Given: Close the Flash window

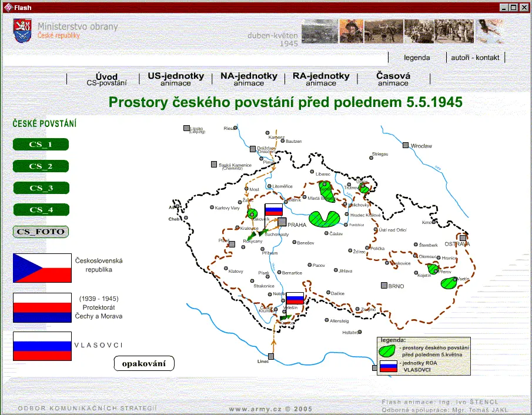Looking at the screenshot, I should (524, 7).
